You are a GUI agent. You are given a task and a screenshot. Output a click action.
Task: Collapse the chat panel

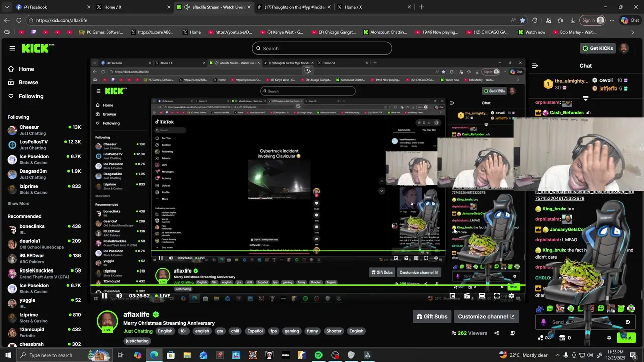pos(535,66)
